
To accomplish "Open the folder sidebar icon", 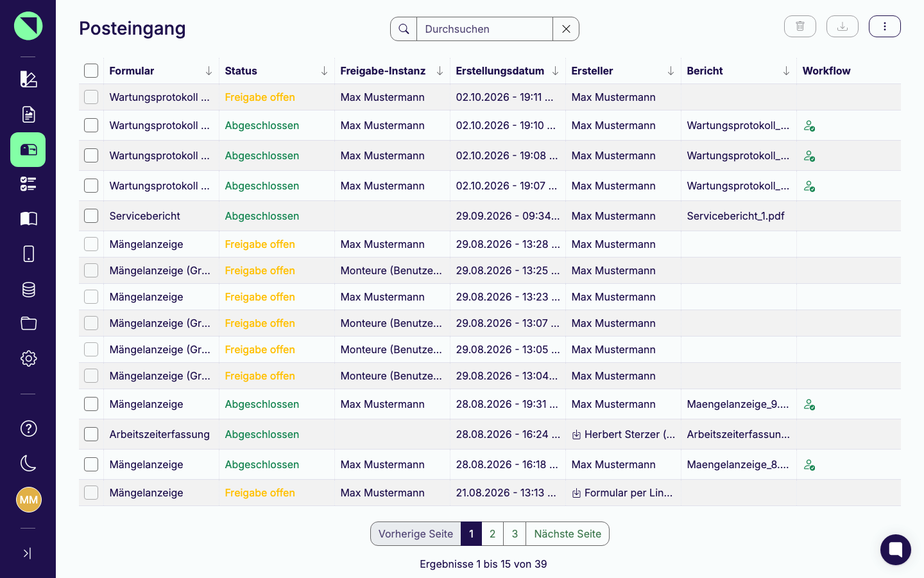I will [28, 324].
